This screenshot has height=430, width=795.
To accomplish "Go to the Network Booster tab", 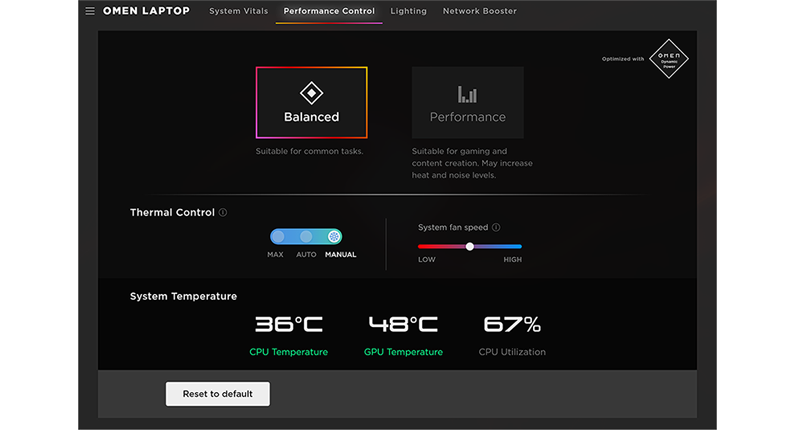I will pyautogui.click(x=480, y=11).
